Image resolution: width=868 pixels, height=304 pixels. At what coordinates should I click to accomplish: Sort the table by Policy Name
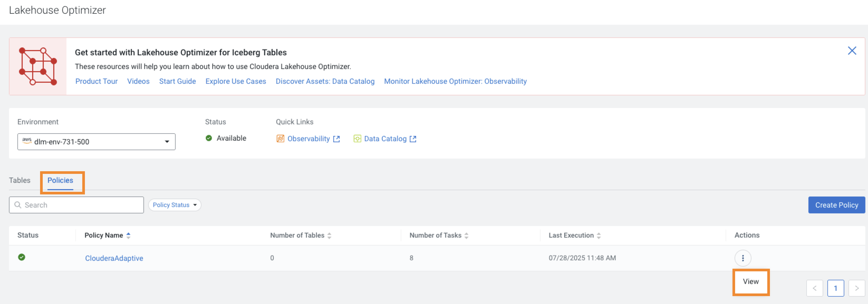click(x=128, y=235)
